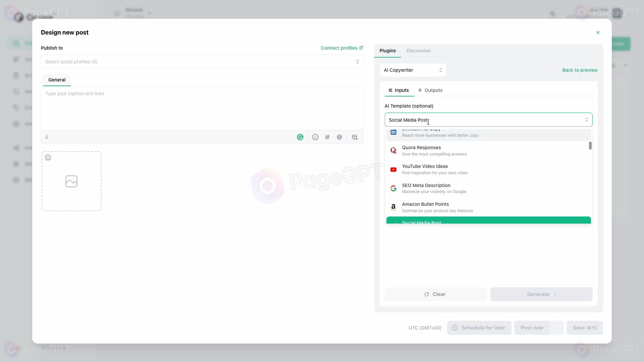Click the Grammarly icon in caption toolbar
644x362 pixels.
tap(300, 137)
